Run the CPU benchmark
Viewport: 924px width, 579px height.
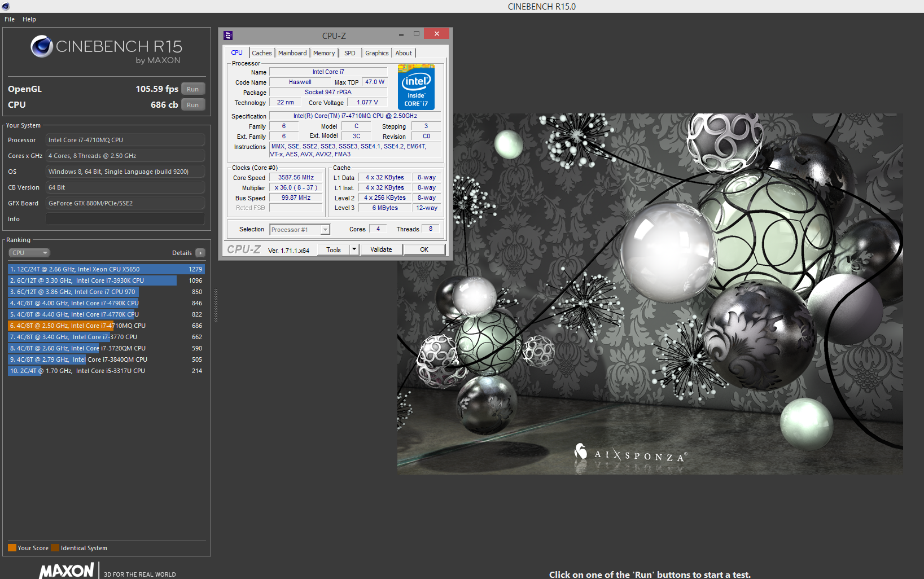coord(193,105)
